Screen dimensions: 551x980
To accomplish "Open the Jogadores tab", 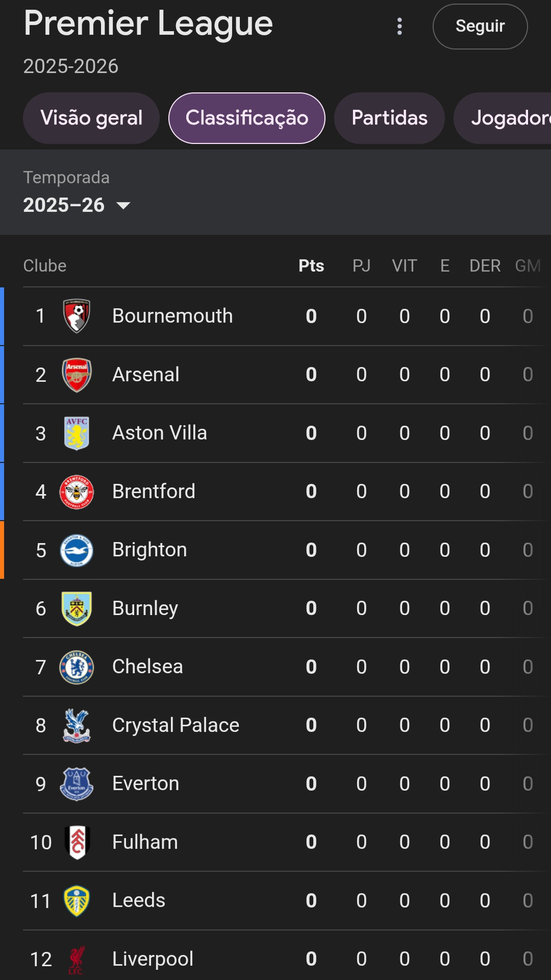I will pos(503,118).
